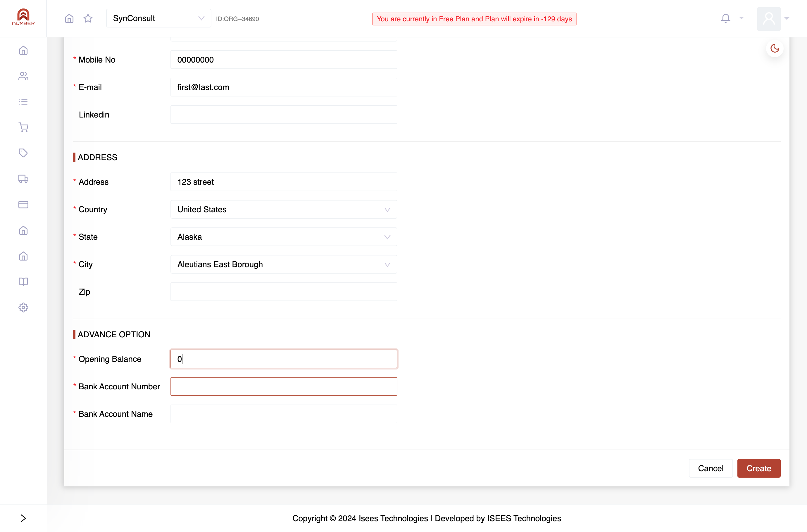Focus the Zip input field
This screenshot has width=807, height=532.
click(284, 292)
